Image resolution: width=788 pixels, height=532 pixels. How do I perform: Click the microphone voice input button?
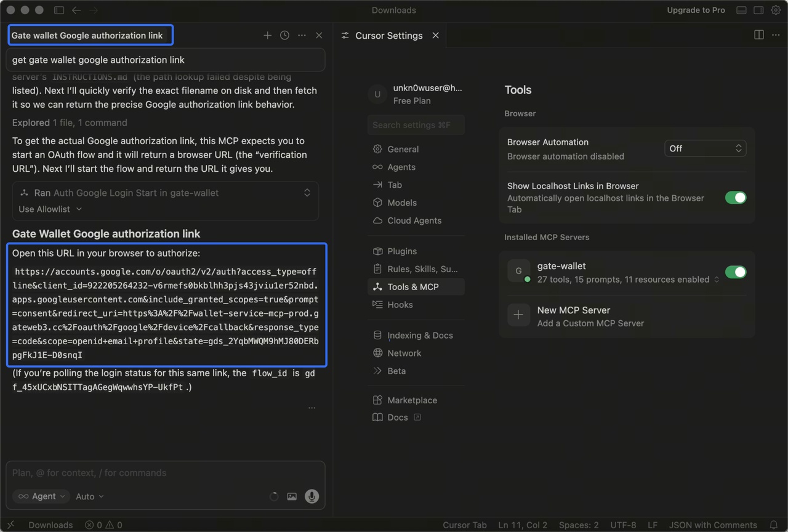click(312, 496)
